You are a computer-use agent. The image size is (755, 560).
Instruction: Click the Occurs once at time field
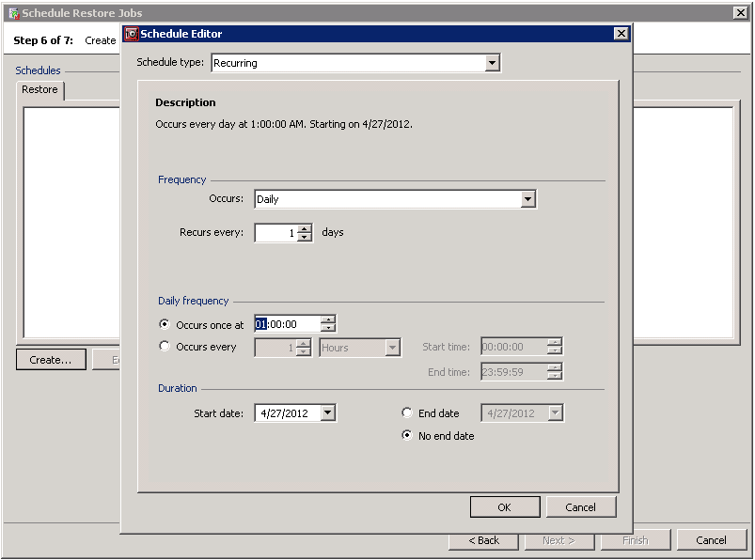(x=287, y=324)
